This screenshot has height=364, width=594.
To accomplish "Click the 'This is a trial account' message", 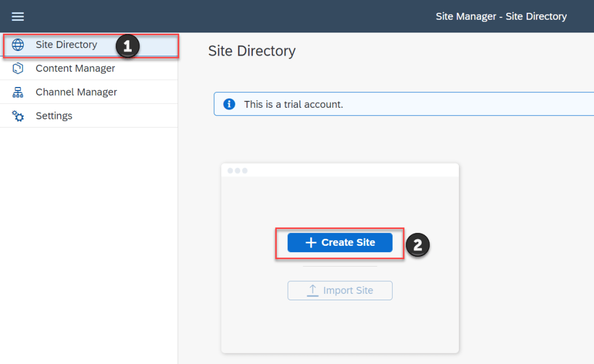I will [x=294, y=104].
